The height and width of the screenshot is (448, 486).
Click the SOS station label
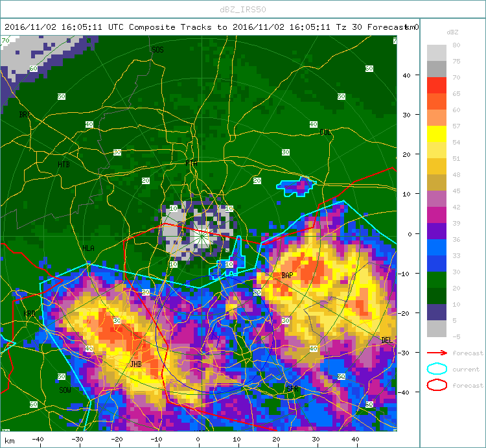[157, 50]
